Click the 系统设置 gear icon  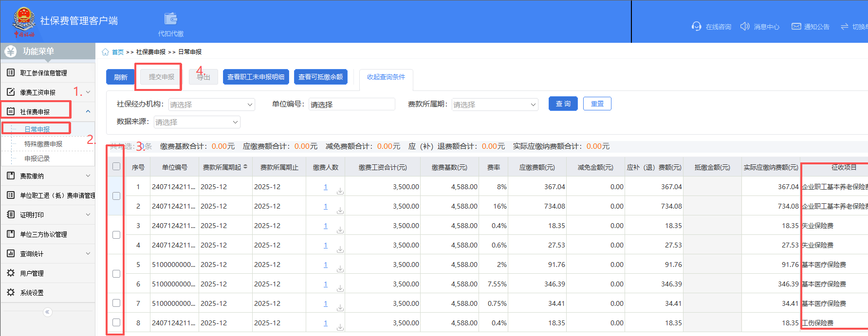point(11,292)
